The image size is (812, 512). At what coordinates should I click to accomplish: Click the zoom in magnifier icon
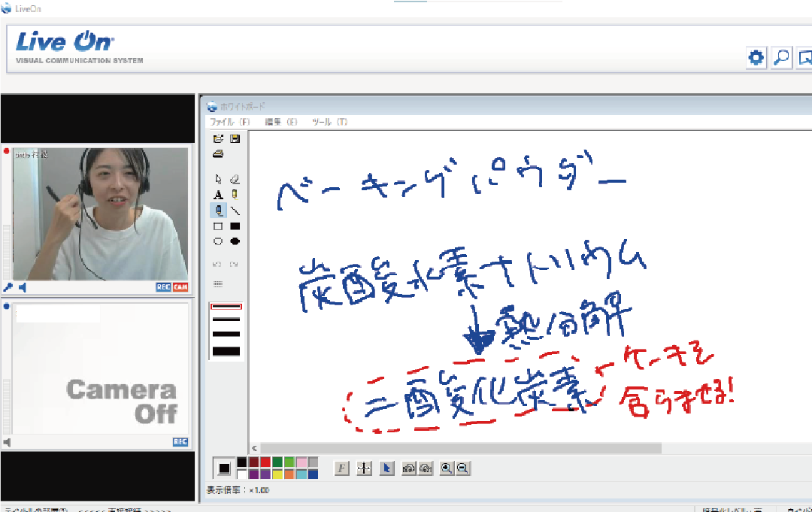[x=447, y=468]
